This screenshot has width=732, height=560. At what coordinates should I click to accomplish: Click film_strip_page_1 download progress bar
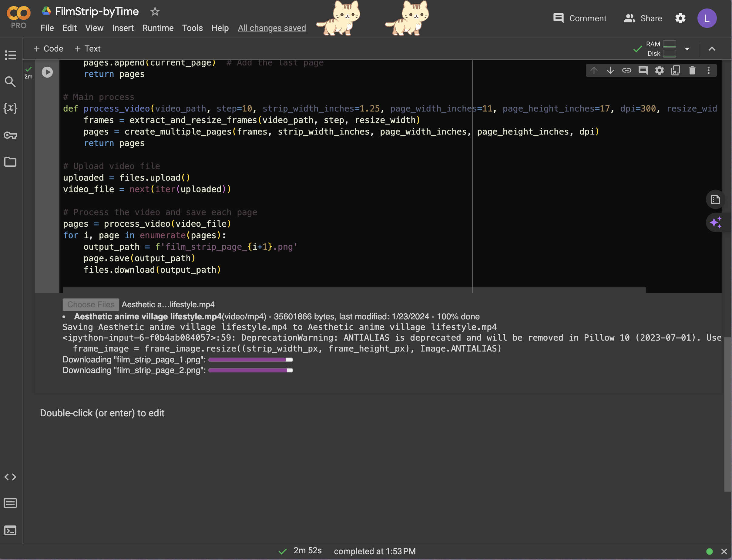point(250,360)
